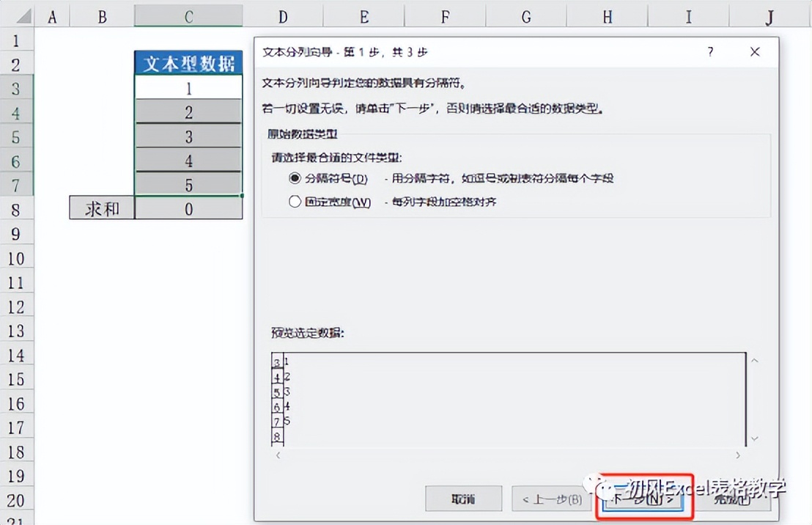Screen dimensions: 812x525
Task: Select column D header
Action: coord(283,17)
